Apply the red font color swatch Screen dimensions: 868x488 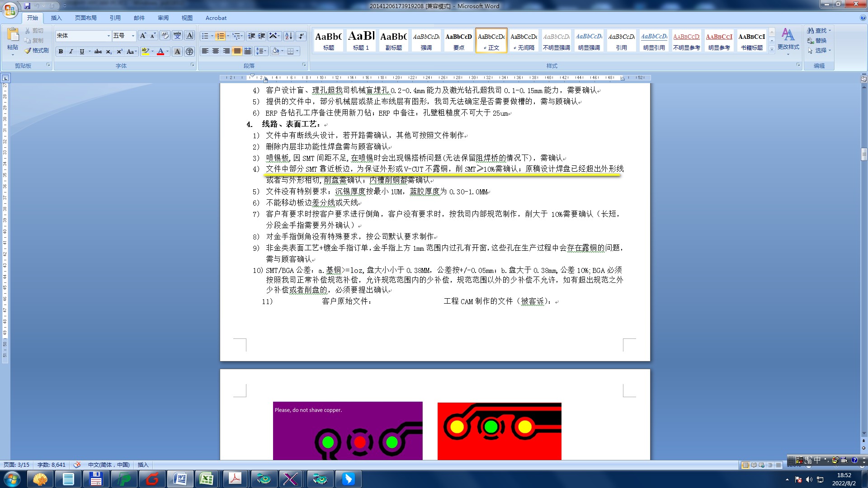[x=160, y=52]
